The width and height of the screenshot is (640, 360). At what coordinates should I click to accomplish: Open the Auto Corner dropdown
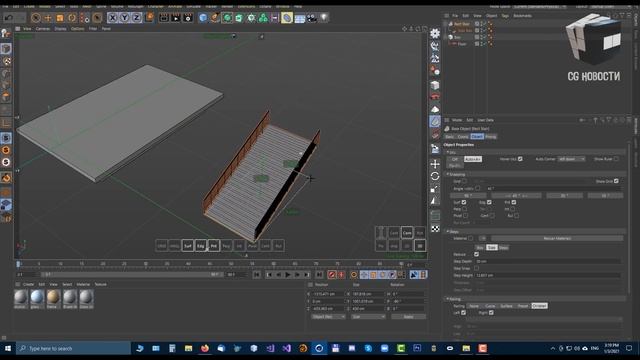pos(571,159)
